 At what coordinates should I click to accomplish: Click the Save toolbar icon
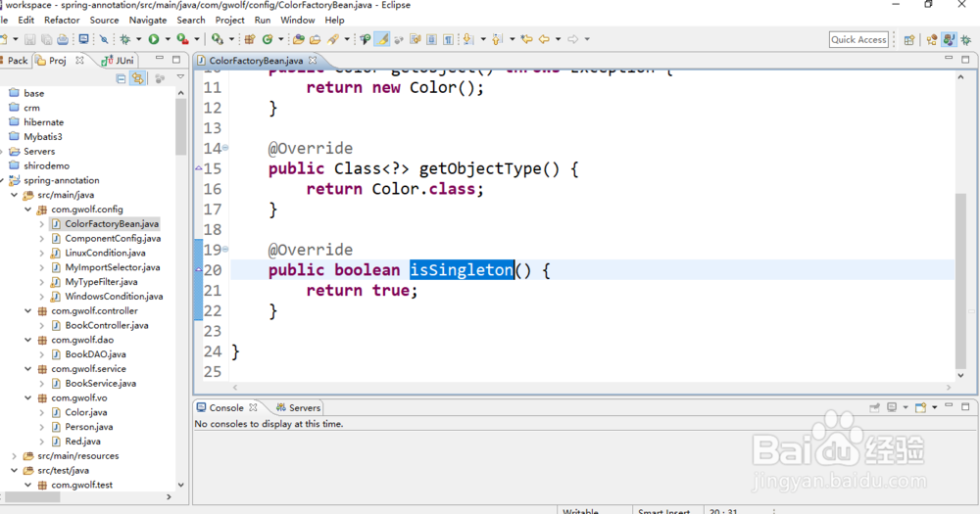(x=30, y=39)
